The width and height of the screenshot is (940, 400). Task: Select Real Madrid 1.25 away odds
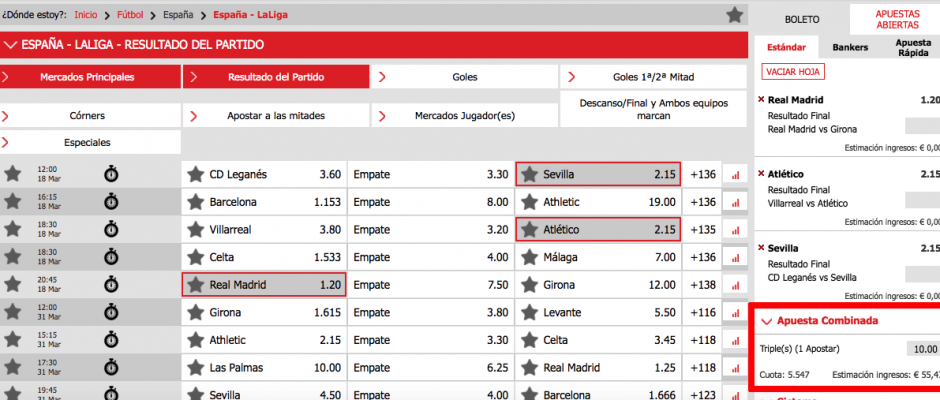tap(598, 368)
